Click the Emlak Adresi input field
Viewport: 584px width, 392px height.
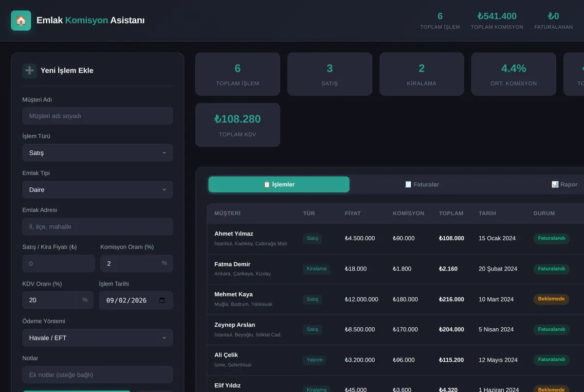tap(97, 227)
